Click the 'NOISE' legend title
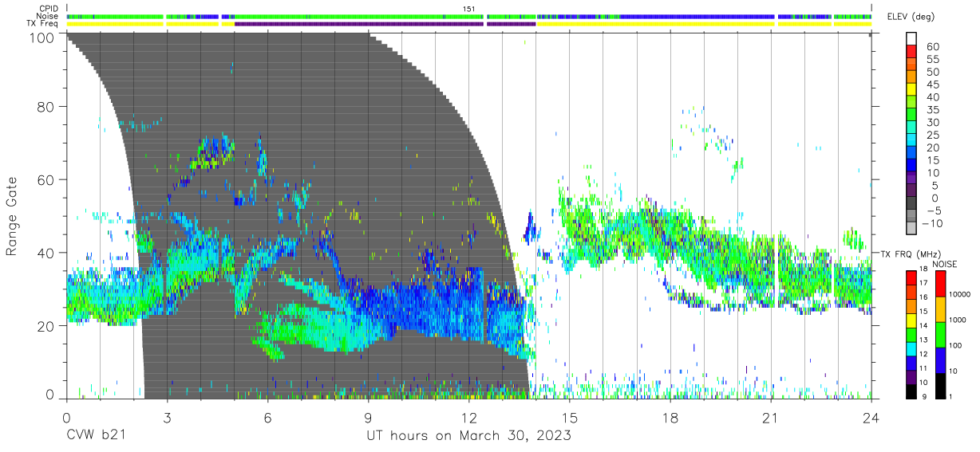This screenshot has width=980, height=452. tap(944, 264)
